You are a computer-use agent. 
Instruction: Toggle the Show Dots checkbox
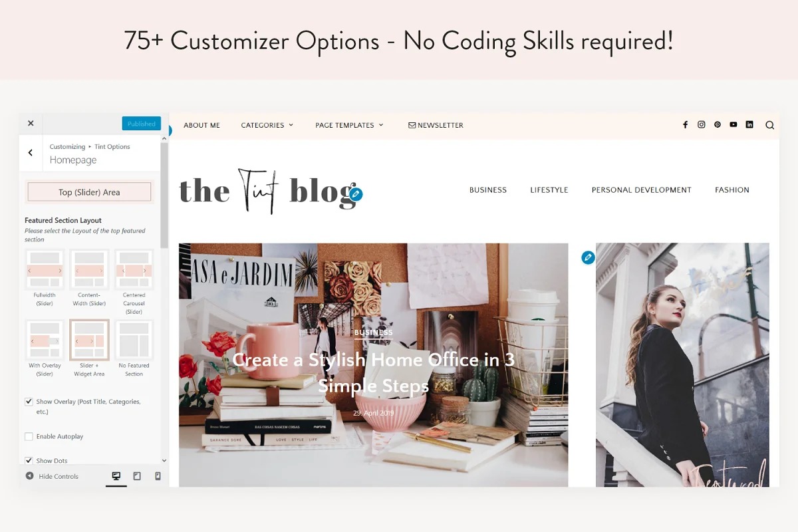pos(29,460)
